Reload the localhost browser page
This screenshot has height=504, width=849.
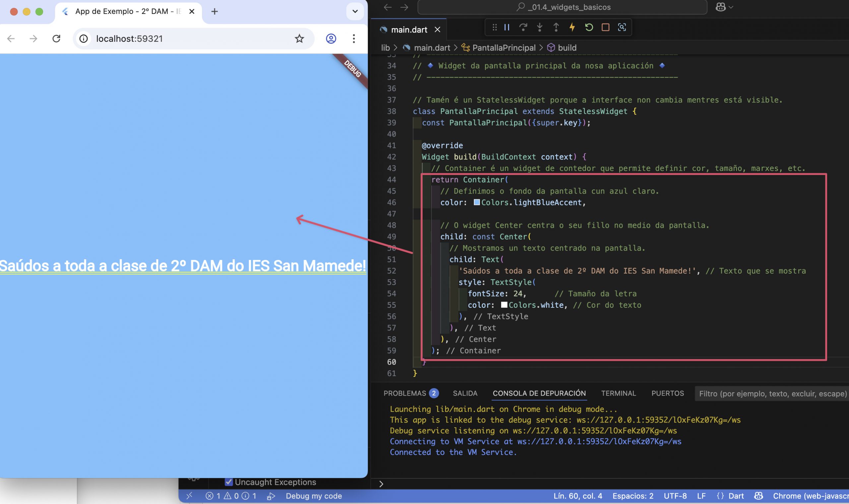56,39
